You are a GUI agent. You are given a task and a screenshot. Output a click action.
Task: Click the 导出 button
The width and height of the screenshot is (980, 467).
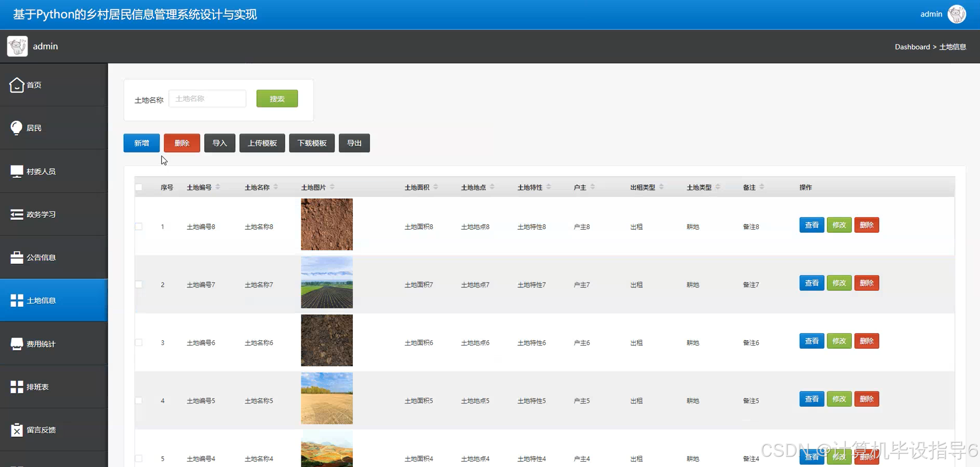[x=354, y=143]
